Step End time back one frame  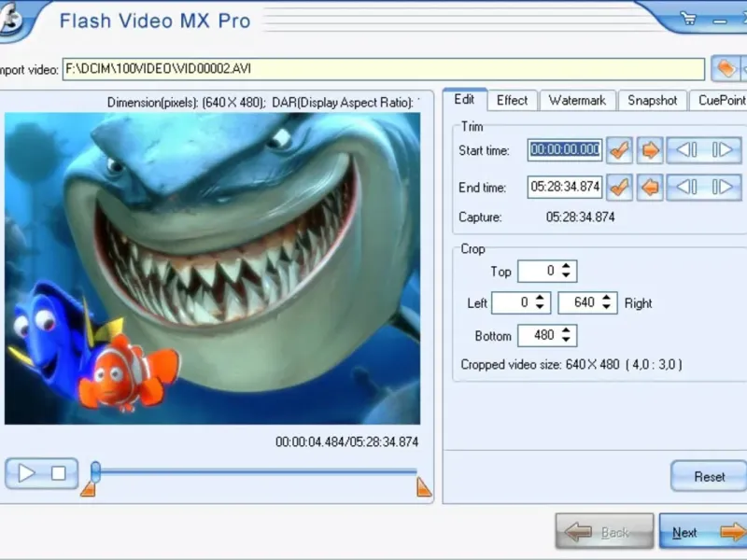pyautogui.click(x=686, y=188)
